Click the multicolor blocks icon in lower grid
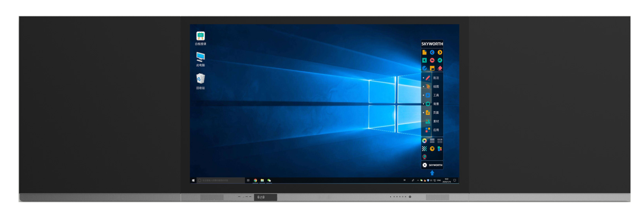Viewport: 644px width, 212px height. 440,149
